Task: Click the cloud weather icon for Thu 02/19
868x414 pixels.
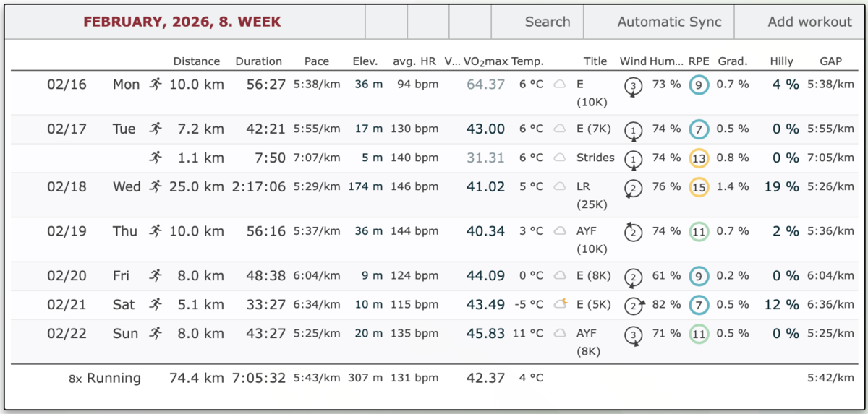Action: (559, 231)
